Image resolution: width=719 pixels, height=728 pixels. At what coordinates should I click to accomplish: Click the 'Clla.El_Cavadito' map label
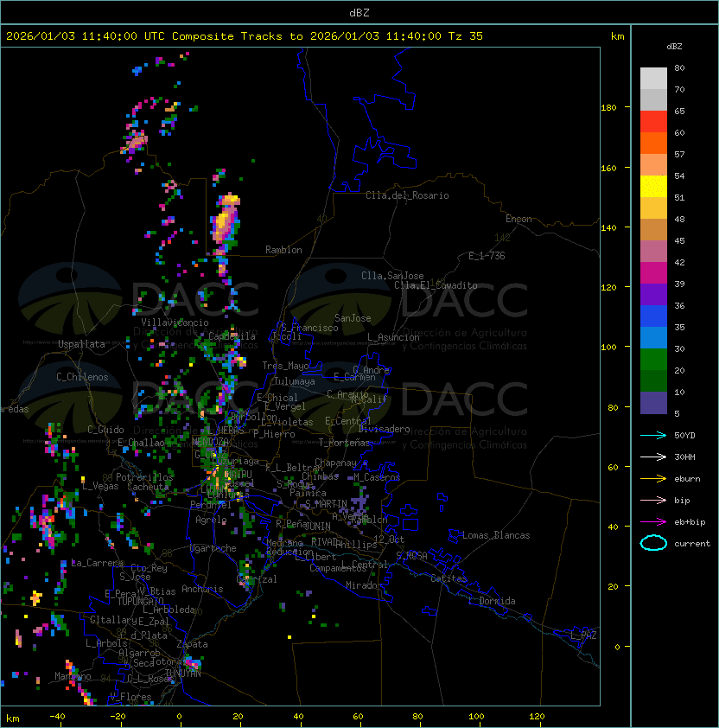pos(436,285)
